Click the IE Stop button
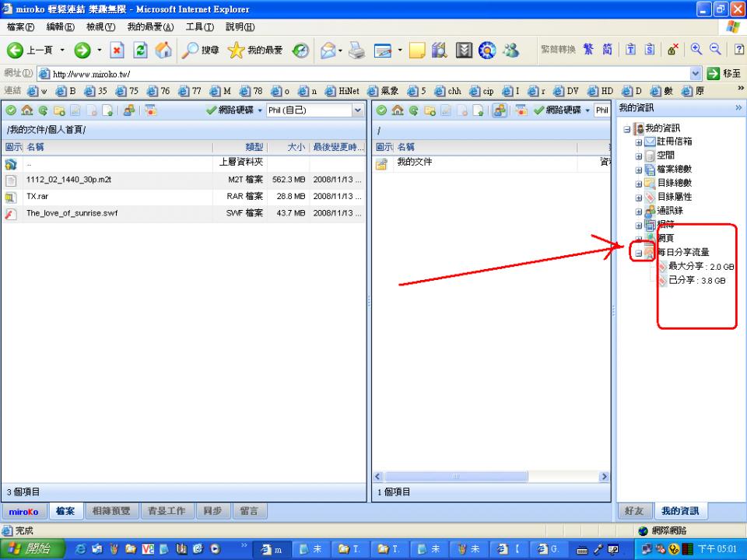 pos(117,50)
